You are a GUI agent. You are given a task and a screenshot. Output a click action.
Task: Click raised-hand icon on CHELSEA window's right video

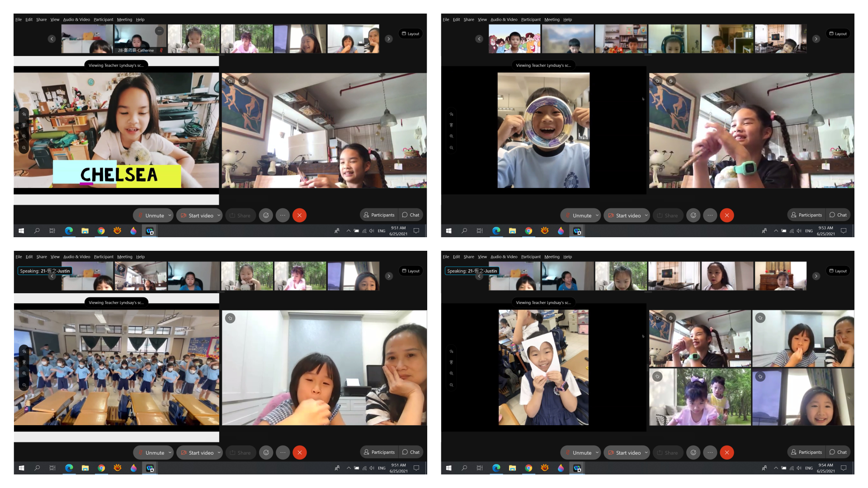pyautogui.click(x=244, y=81)
